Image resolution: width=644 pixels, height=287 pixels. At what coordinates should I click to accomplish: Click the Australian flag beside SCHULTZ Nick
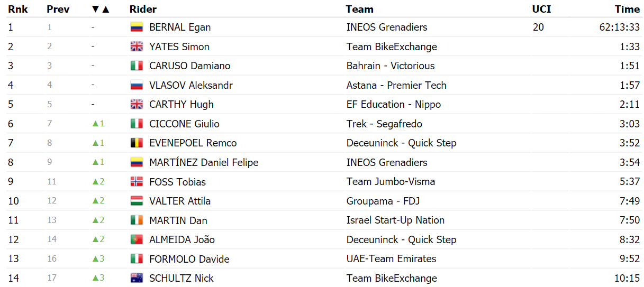click(x=137, y=278)
